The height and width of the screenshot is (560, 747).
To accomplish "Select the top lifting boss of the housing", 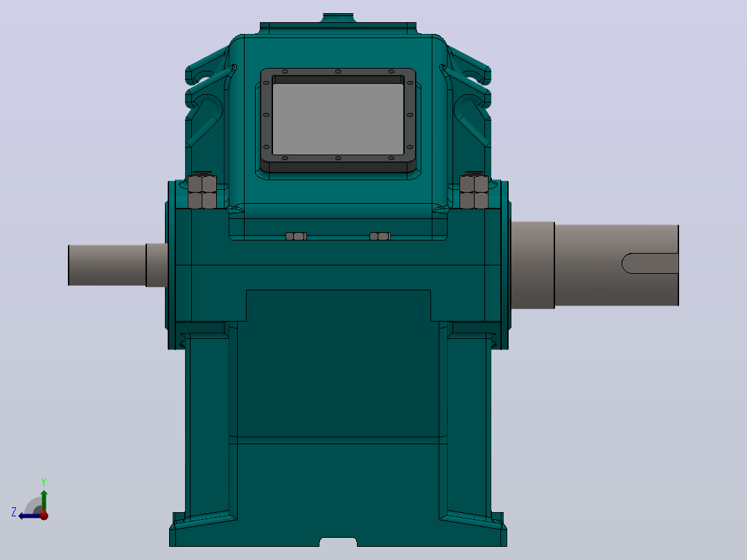I will (x=338, y=17).
